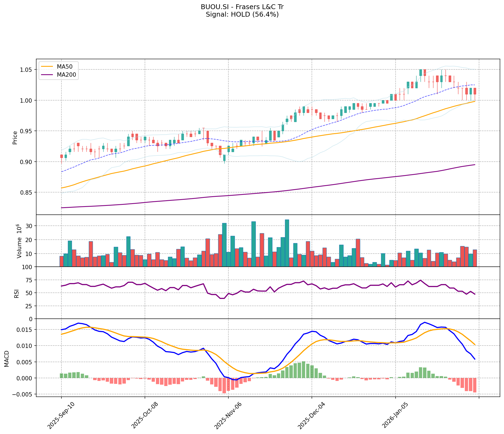Viewport: 504px width, 434px height.
Task: Click the MA200 legend entry
Action: [66, 75]
